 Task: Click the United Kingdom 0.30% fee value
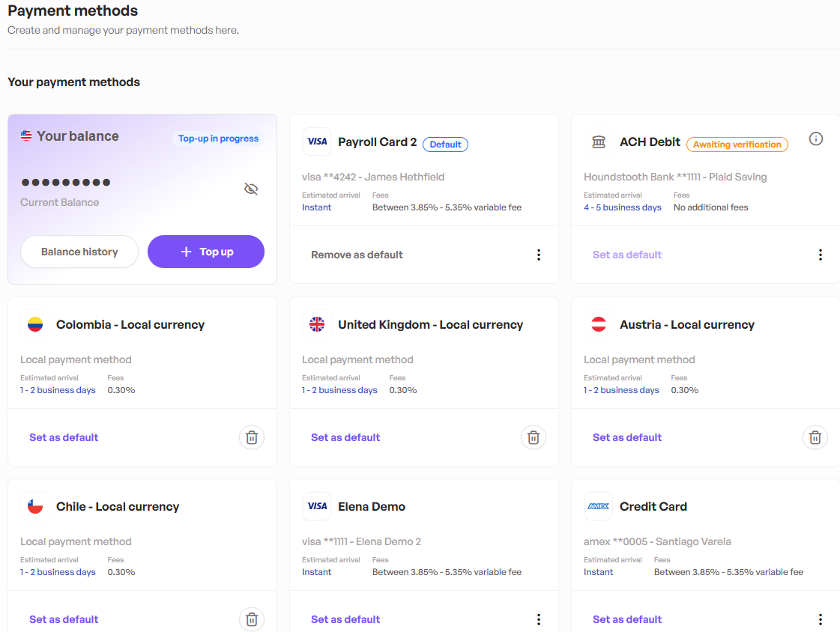tap(403, 390)
